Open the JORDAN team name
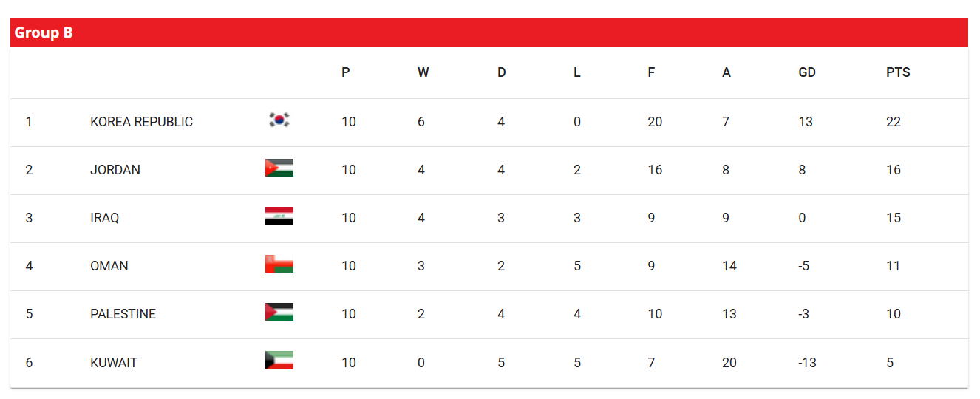The width and height of the screenshot is (980, 399). [x=115, y=170]
